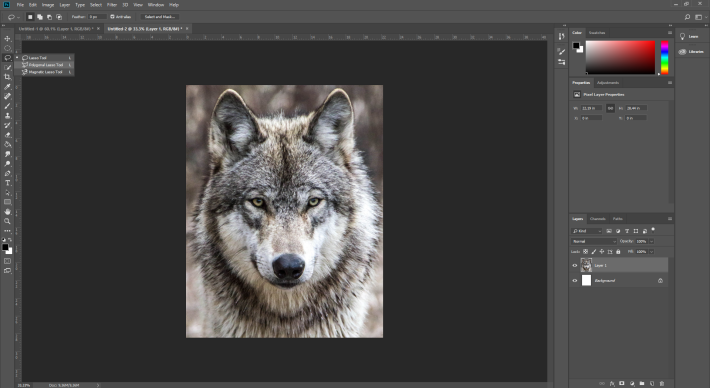Hide Layer 1 using eye icon

click(x=575, y=265)
